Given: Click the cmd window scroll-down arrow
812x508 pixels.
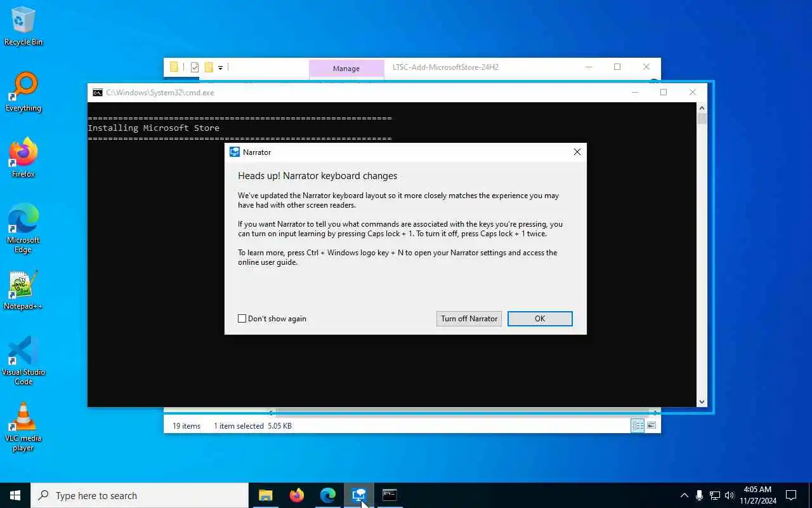Looking at the screenshot, I should (702, 401).
